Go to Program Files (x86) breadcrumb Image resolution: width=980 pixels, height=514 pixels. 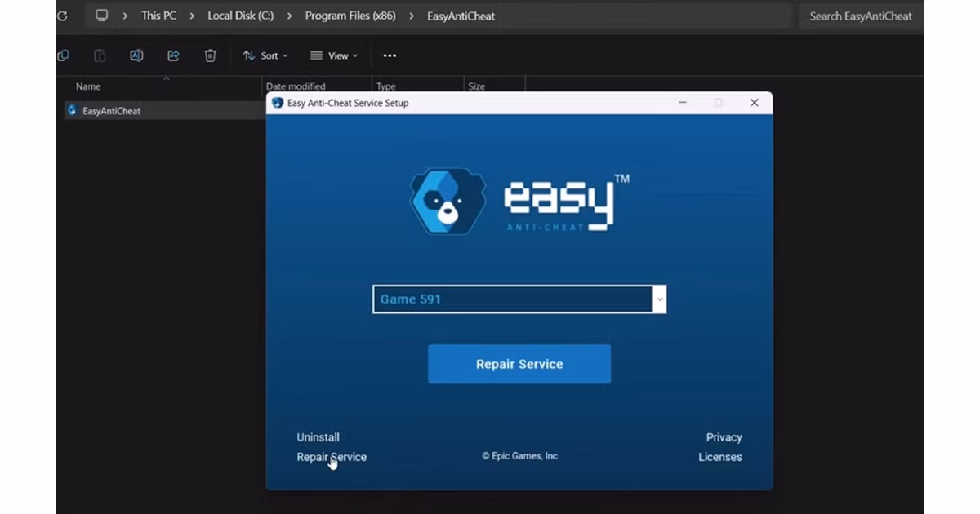[350, 16]
